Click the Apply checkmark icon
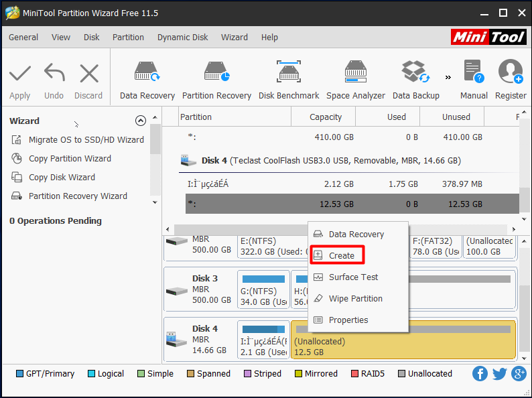Viewport: 532px width, 398px height. (20, 74)
